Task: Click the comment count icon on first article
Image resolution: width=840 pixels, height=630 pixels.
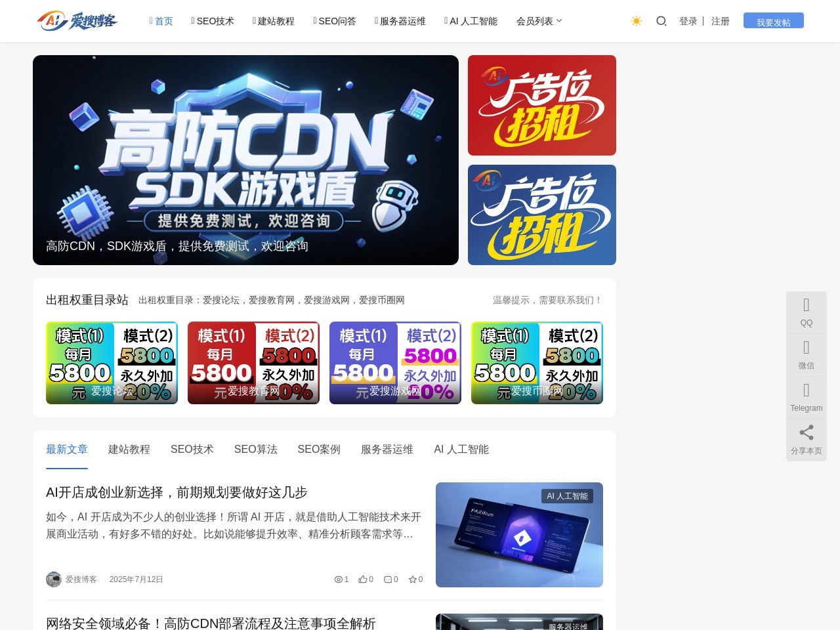Action: [388, 579]
